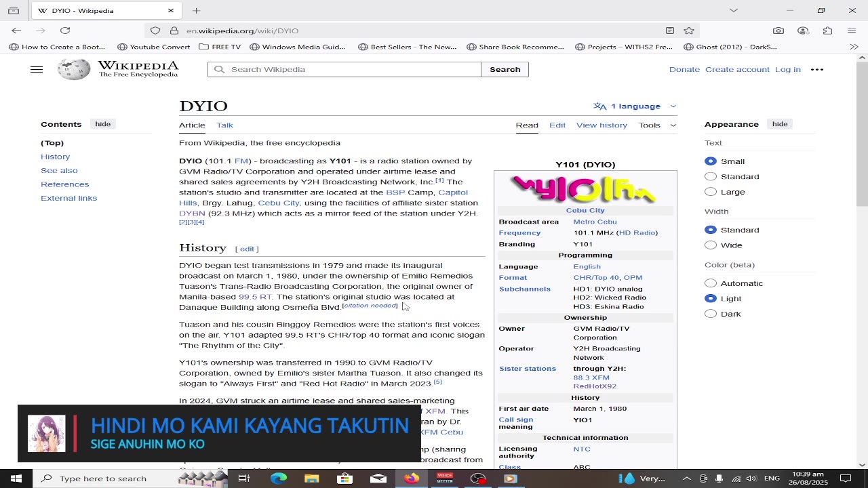Reload the current Wikipedia page
Screen dimensions: 868x488
coord(65,30)
